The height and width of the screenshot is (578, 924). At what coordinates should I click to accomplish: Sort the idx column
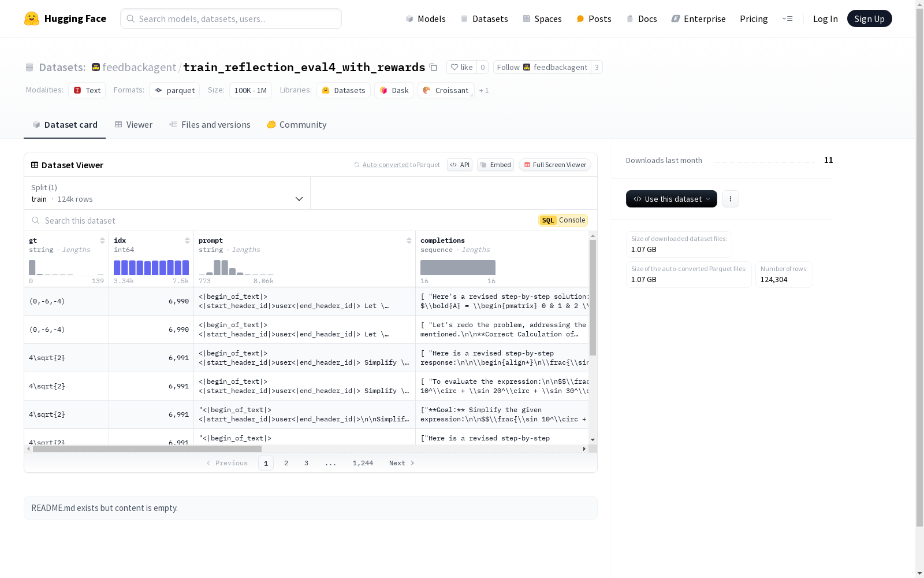(x=187, y=240)
